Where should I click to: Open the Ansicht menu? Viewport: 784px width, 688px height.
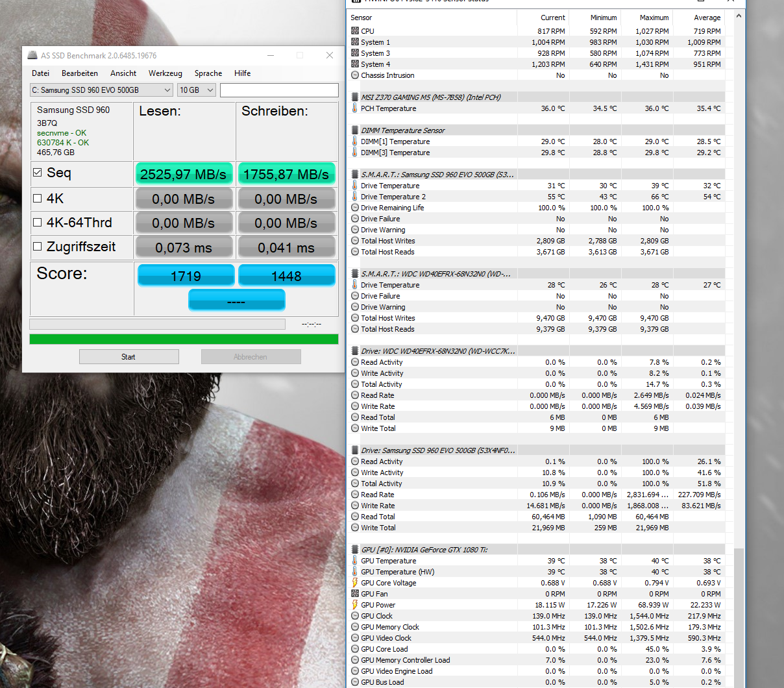(123, 73)
